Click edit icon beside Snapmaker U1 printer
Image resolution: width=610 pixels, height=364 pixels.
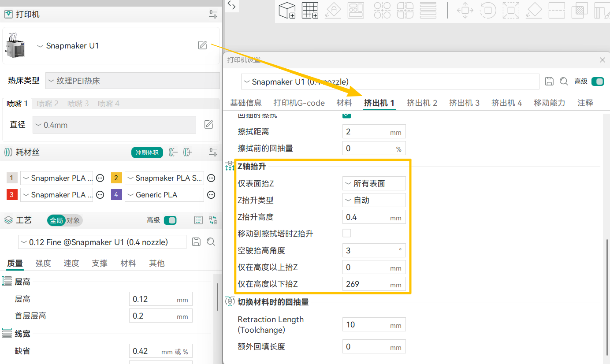point(202,45)
